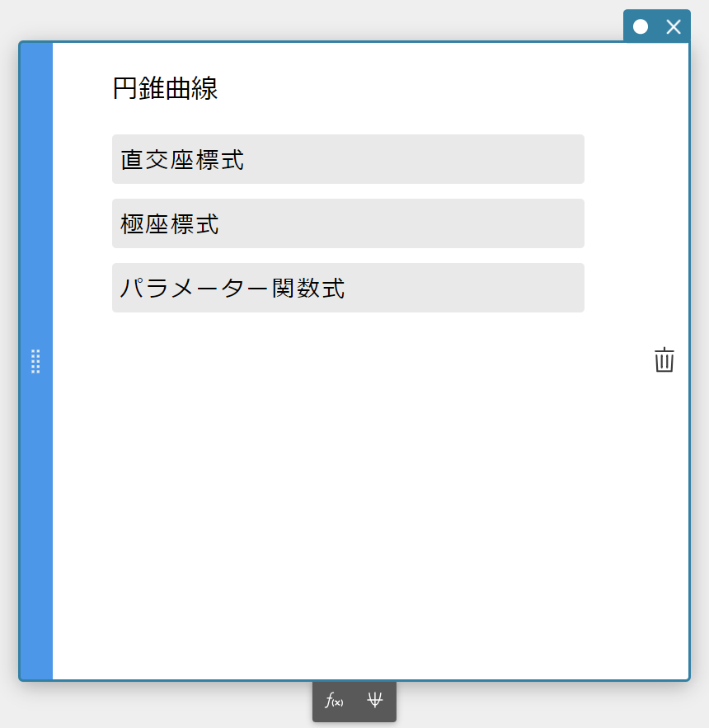Choose the 極座標式 option

(x=348, y=223)
